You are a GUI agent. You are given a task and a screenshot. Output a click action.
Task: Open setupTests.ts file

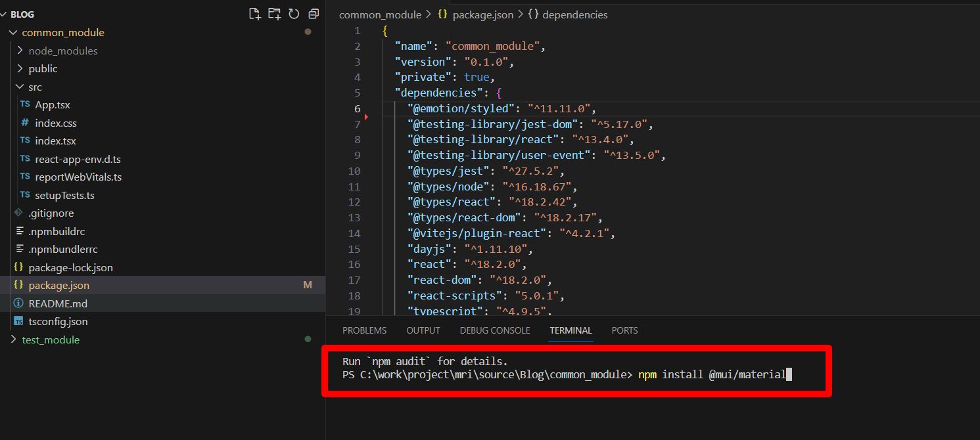point(64,195)
